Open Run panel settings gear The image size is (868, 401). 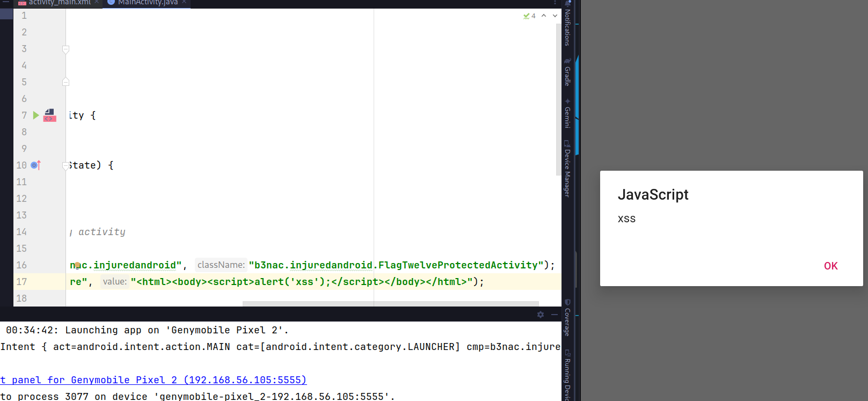coord(541,315)
